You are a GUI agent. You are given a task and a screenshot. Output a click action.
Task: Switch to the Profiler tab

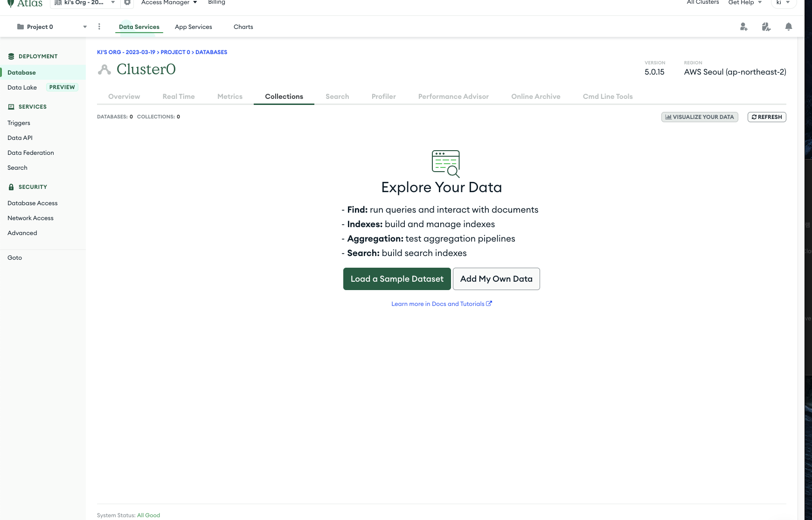click(384, 97)
